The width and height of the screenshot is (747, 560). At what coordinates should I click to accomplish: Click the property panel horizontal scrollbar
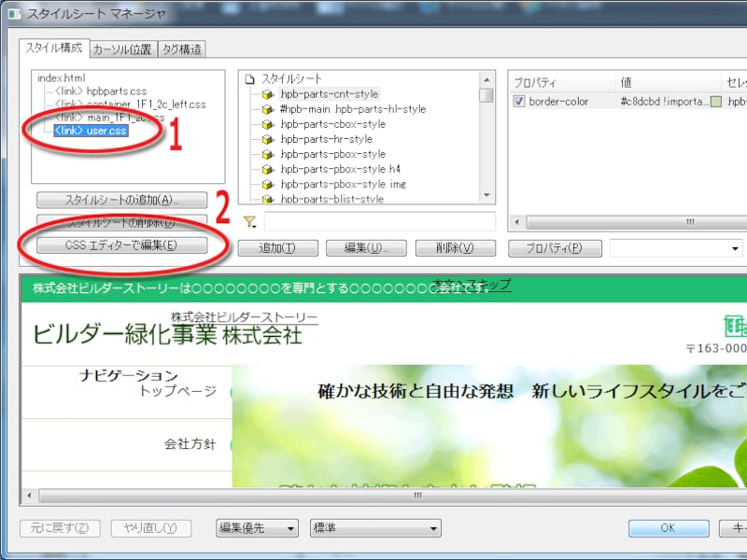point(637,222)
